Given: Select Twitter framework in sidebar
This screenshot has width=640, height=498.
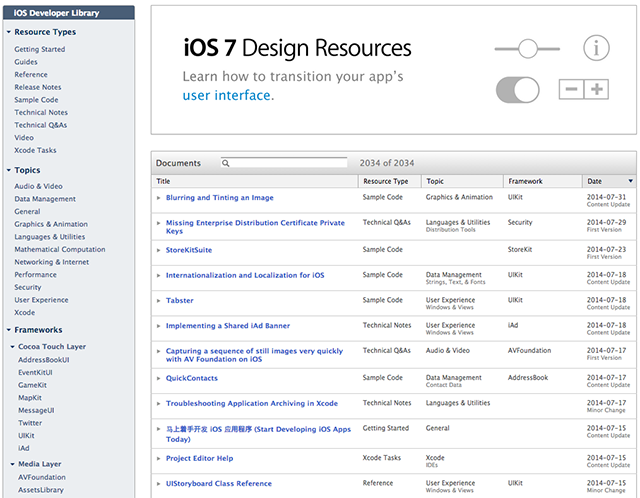Looking at the screenshot, I should click(x=30, y=423).
